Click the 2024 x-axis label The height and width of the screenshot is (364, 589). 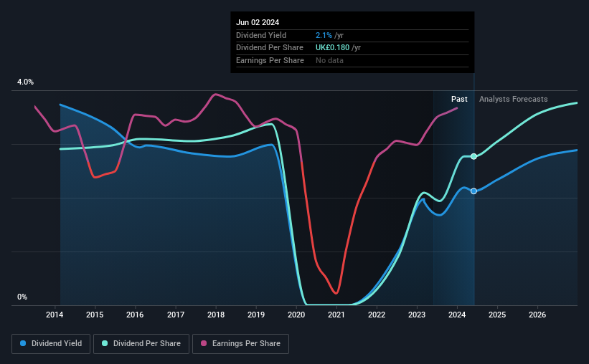[x=457, y=315]
